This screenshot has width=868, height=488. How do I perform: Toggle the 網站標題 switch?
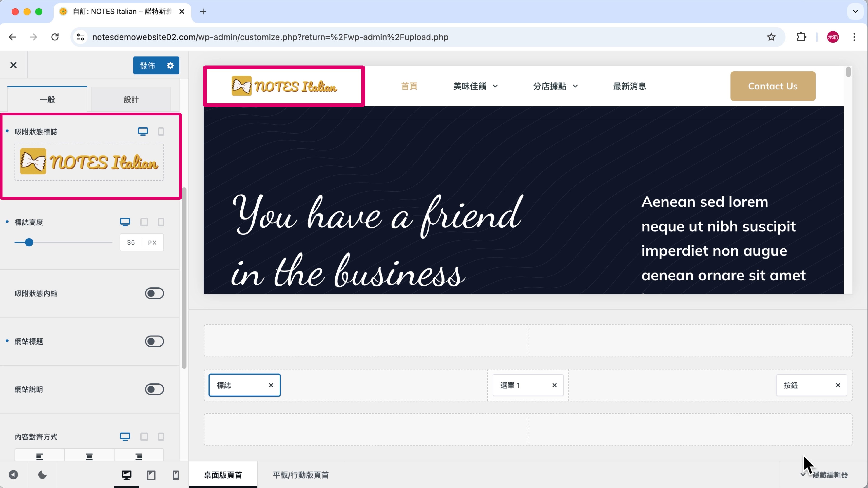pos(154,341)
